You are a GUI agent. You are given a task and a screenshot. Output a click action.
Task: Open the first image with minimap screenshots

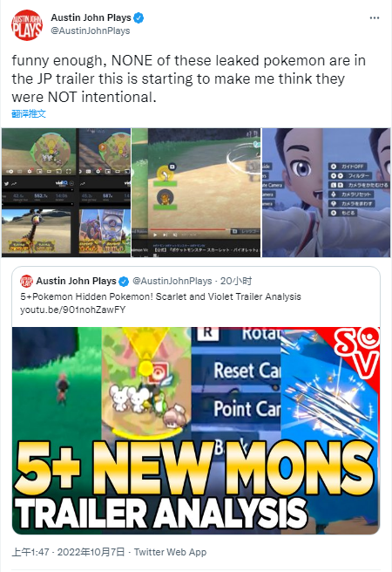pyautogui.click(x=66, y=193)
